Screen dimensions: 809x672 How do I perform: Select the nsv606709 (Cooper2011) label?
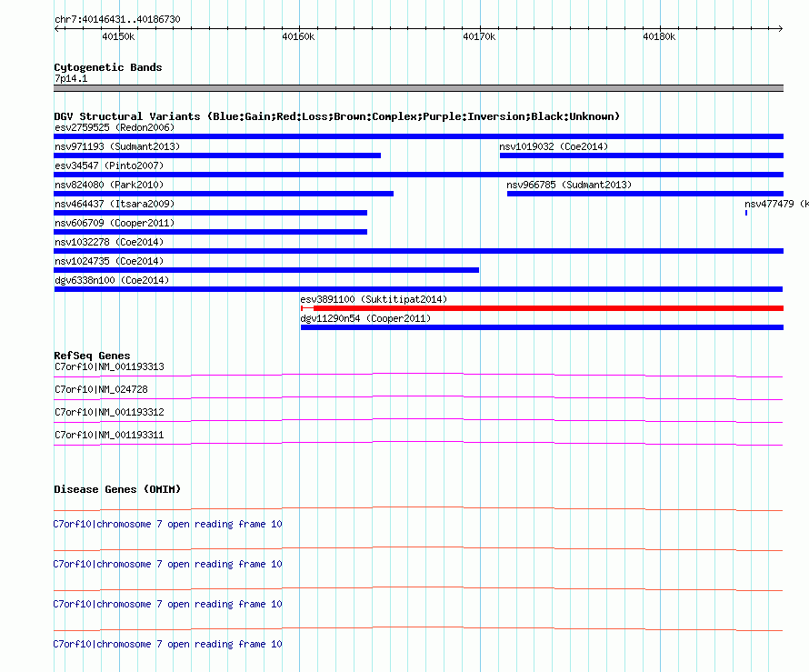tap(115, 223)
